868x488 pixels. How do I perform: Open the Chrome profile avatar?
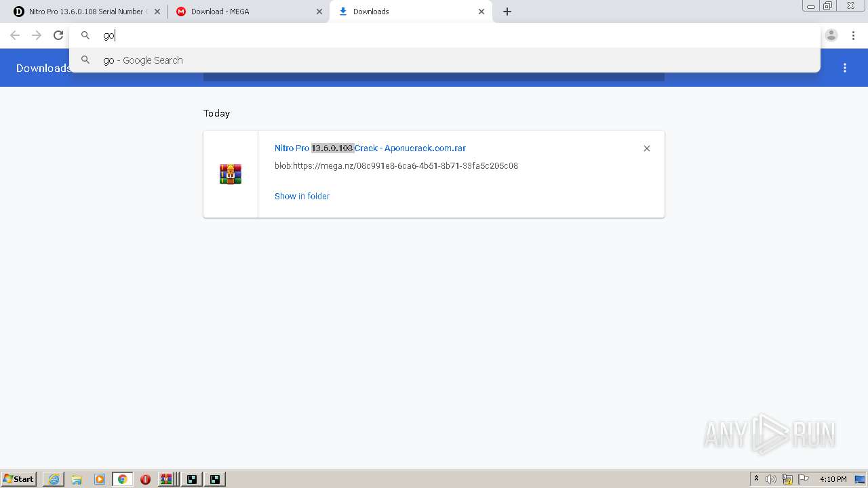(x=831, y=35)
